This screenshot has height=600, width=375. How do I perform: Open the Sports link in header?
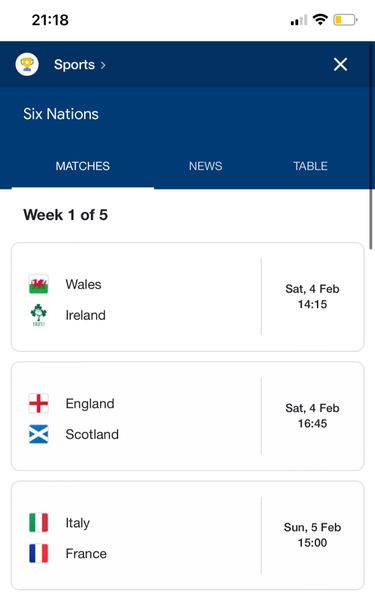point(74,64)
